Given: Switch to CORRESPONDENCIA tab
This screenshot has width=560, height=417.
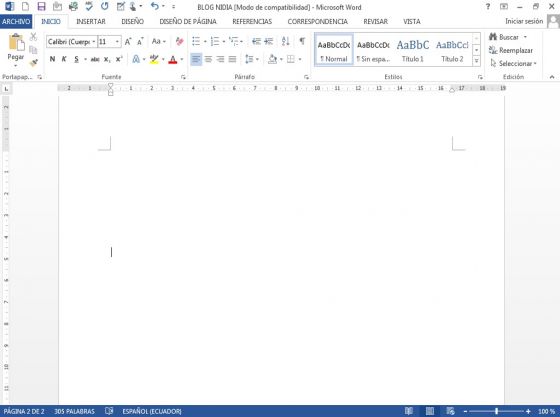Looking at the screenshot, I should [x=318, y=21].
